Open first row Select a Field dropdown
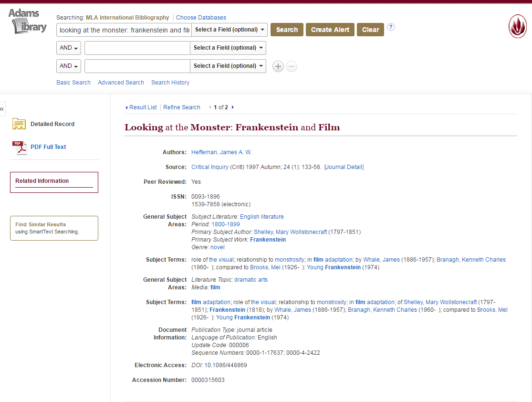The height and width of the screenshot is (402, 532). (x=229, y=30)
